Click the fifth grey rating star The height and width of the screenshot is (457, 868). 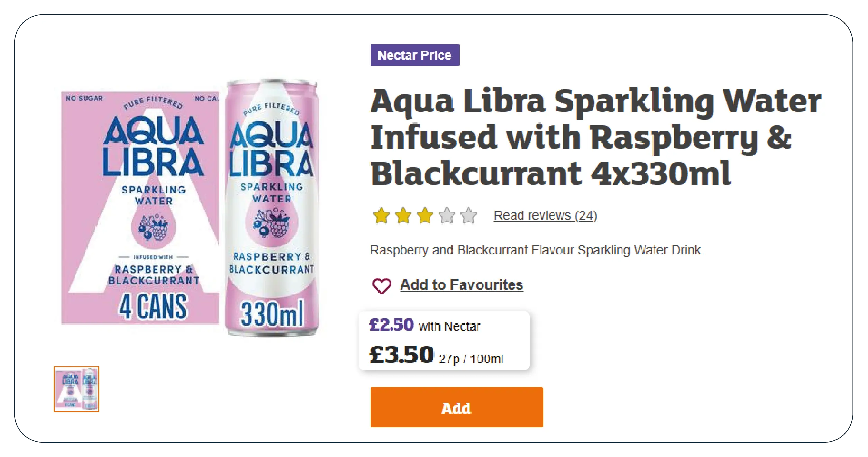pos(469,216)
